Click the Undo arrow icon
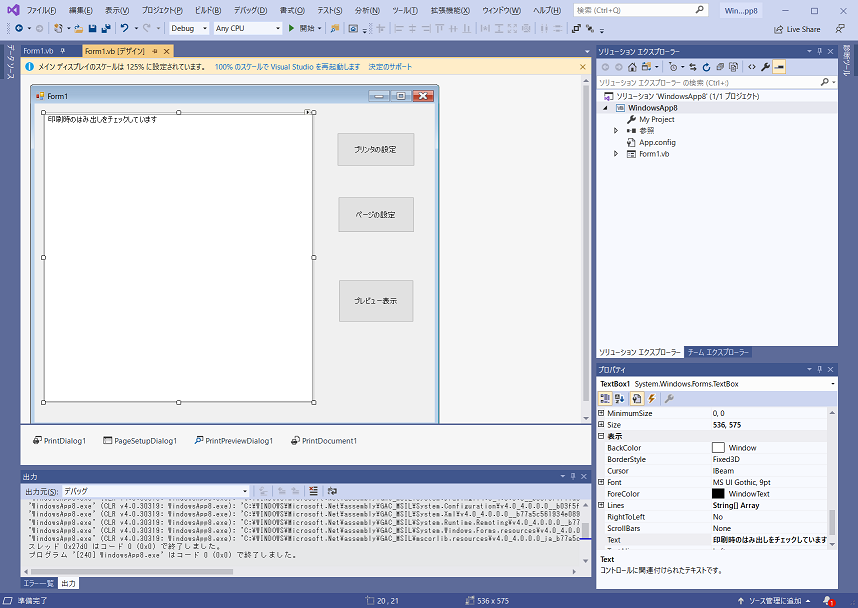This screenshot has height=608, width=858. [125, 28]
